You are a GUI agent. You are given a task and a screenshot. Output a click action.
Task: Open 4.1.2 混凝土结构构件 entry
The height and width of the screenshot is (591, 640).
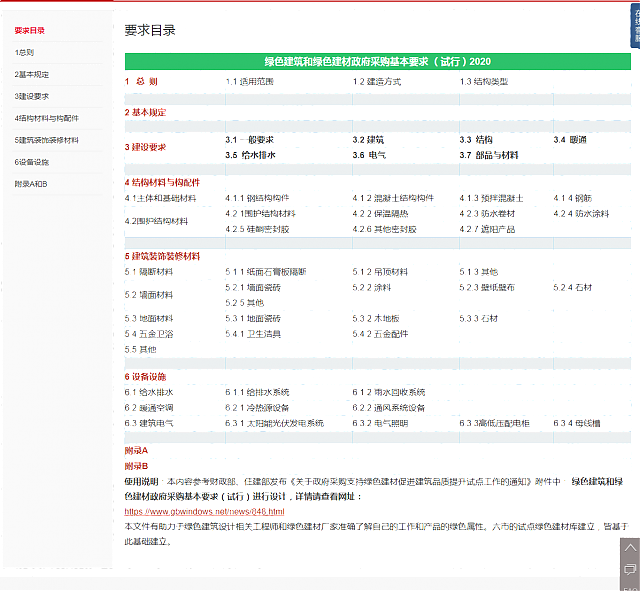coord(393,198)
